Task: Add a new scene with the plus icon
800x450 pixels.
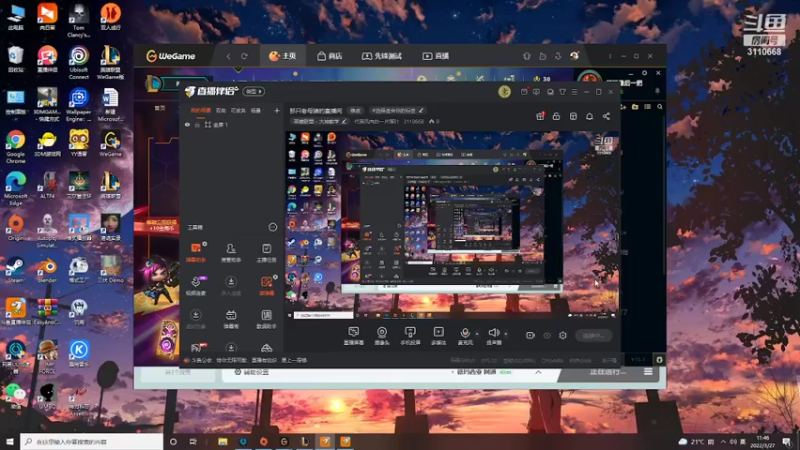Action: [x=277, y=110]
